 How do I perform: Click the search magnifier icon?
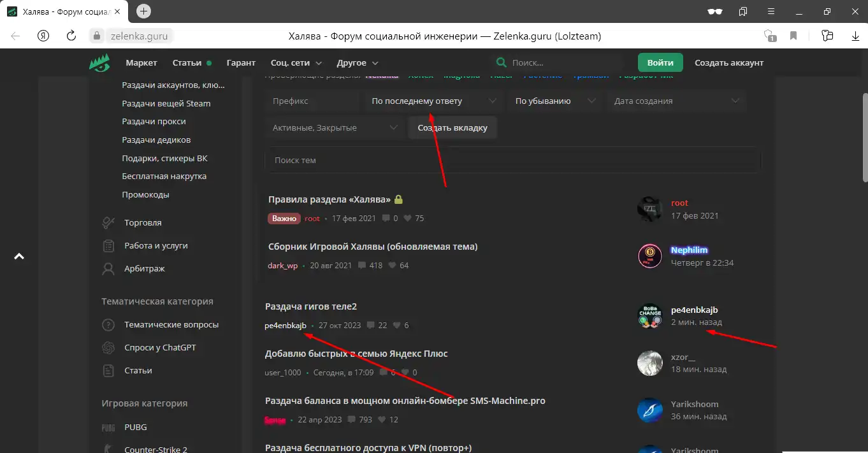(x=502, y=62)
